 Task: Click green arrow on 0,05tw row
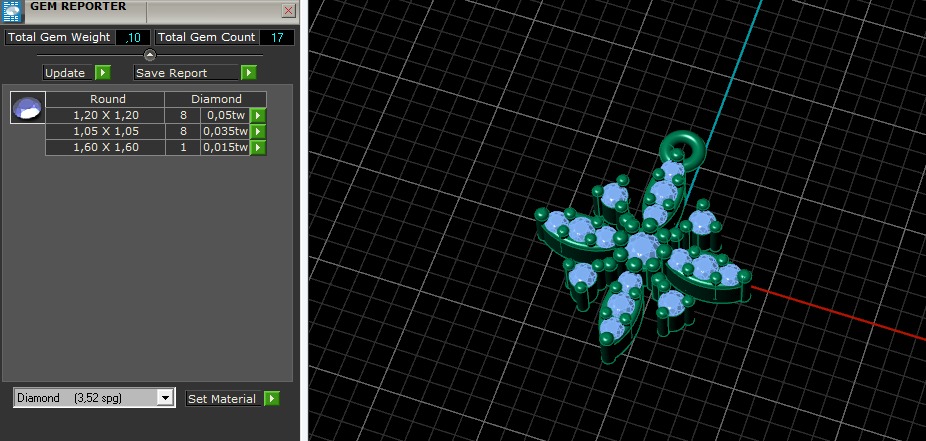click(258, 115)
